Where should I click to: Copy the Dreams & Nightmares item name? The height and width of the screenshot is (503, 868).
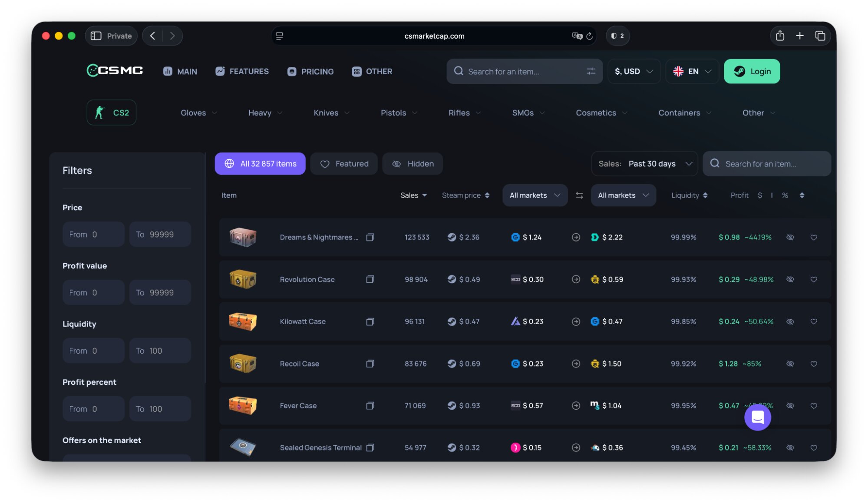click(370, 237)
